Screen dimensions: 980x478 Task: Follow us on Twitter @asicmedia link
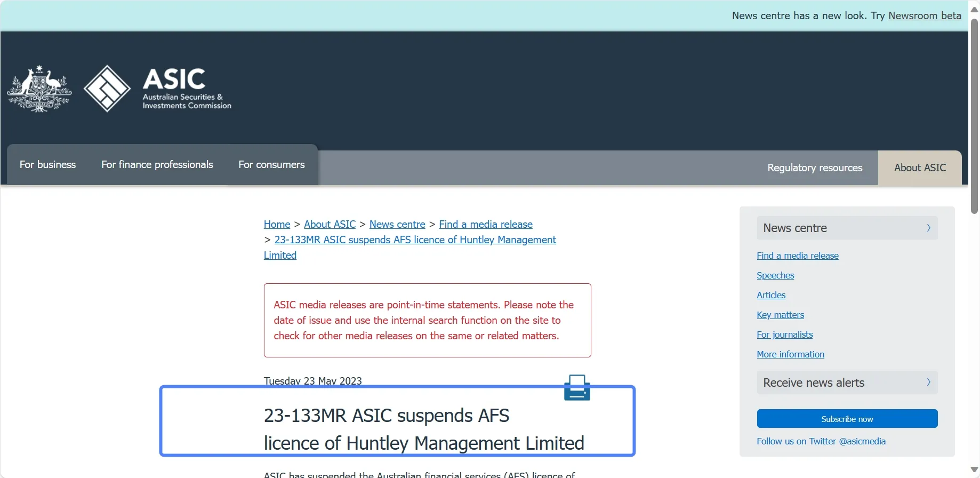(x=821, y=441)
